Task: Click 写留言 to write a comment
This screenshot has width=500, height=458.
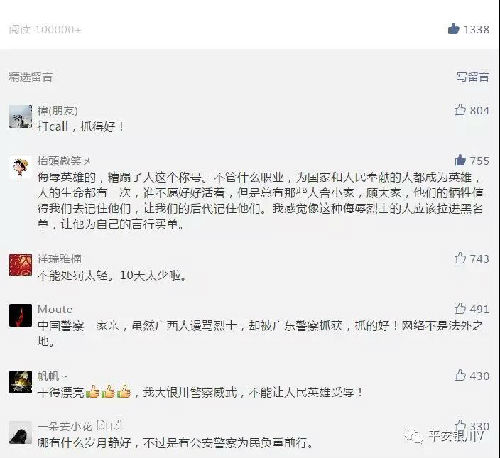Action: tap(473, 77)
